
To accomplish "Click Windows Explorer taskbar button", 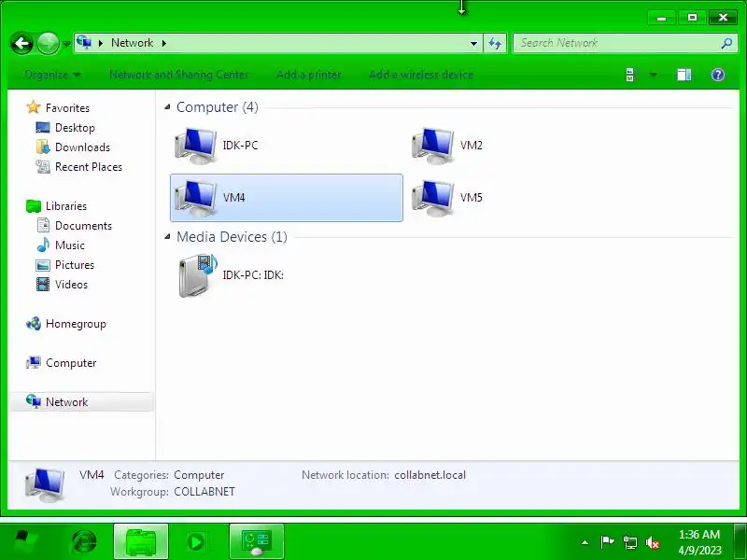I will 141,541.
